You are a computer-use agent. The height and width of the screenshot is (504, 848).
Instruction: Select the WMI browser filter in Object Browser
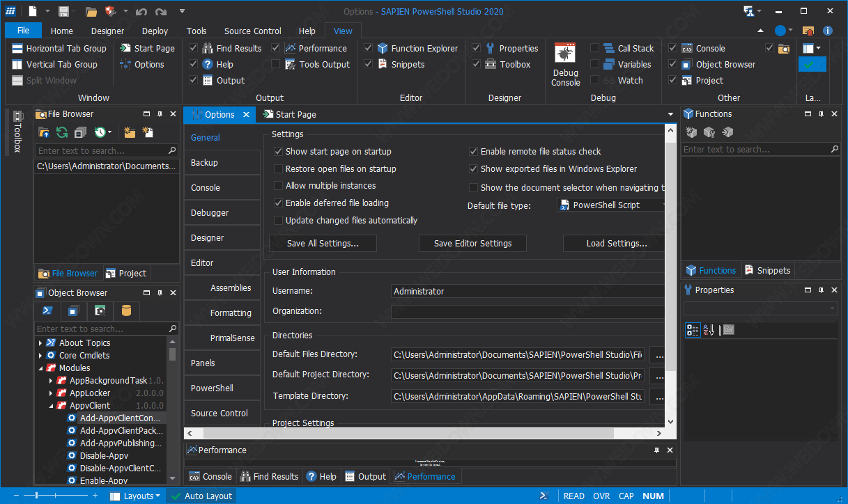(x=100, y=310)
